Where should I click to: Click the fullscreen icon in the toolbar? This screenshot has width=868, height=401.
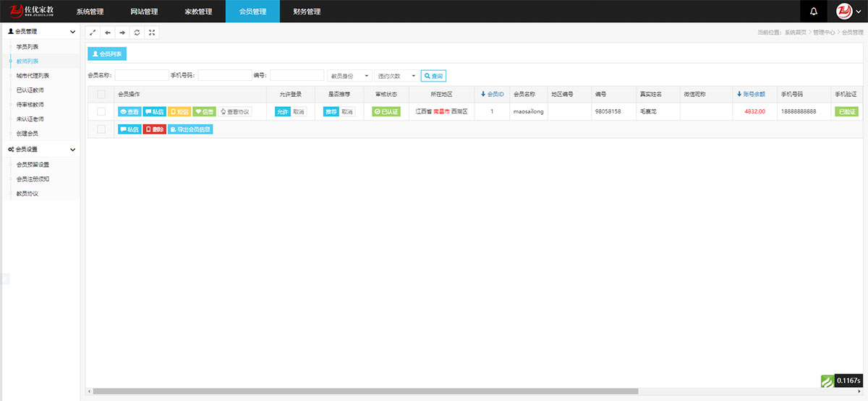coord(152,33)
